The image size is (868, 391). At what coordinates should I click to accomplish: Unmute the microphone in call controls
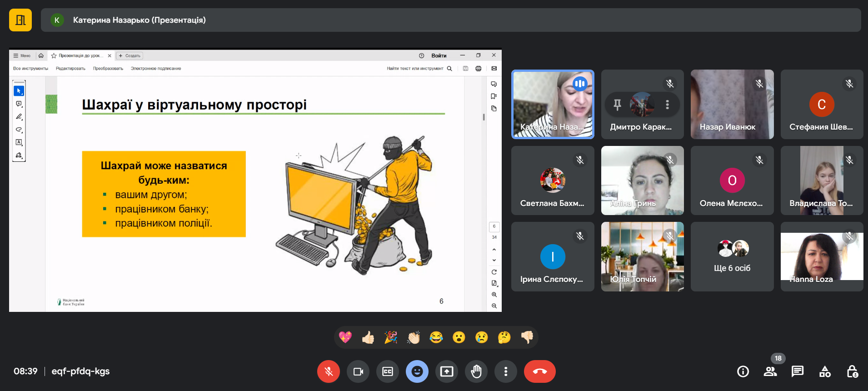point(328,371)
